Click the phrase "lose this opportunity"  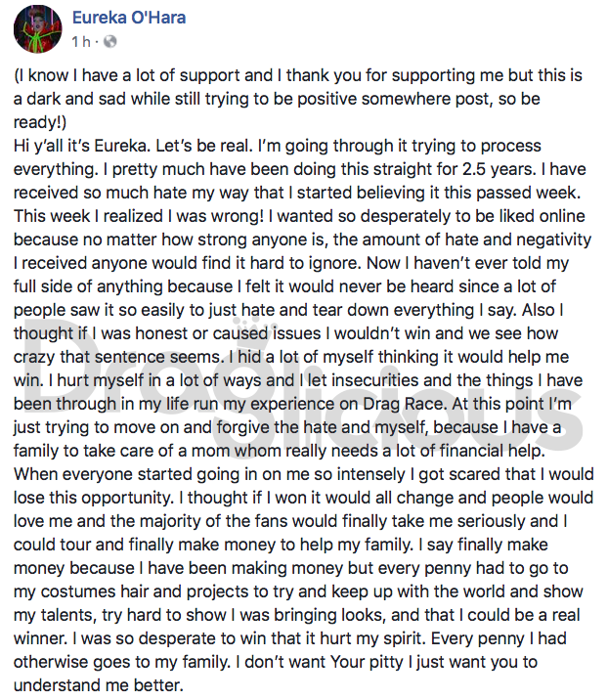tap(93, 498)
